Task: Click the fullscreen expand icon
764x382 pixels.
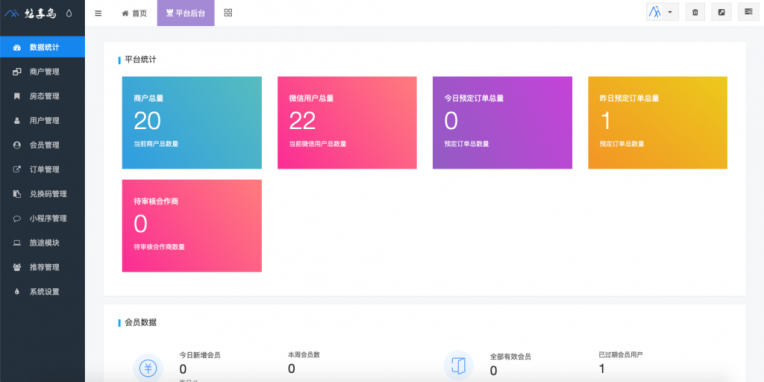Action: (721, 12)
